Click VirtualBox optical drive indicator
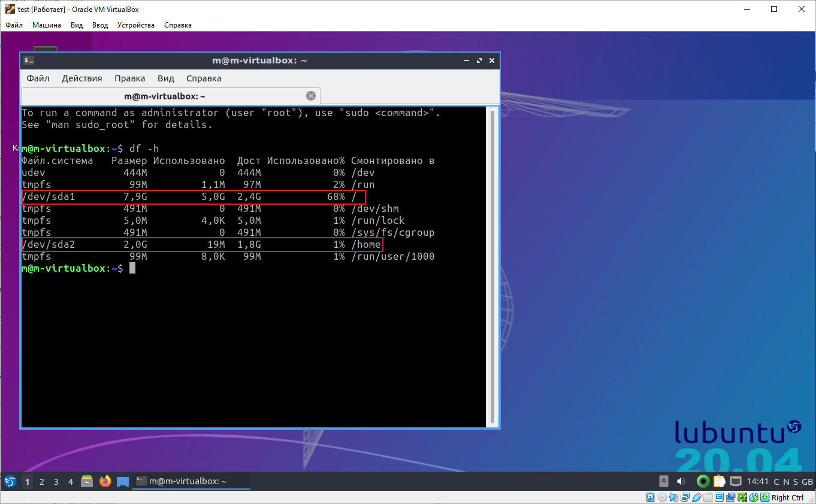Viewport: 816px width, 504px height. point(662,497)
